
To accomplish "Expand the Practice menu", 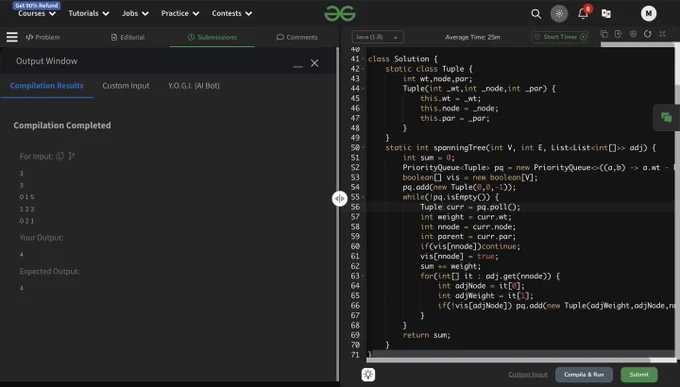I will pos(180,13).
